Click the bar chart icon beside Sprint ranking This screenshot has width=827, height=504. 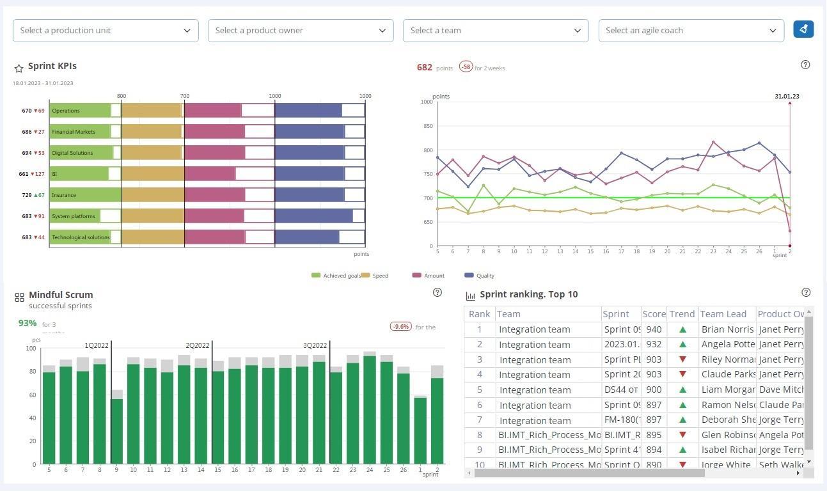click(x=470, y=295)
